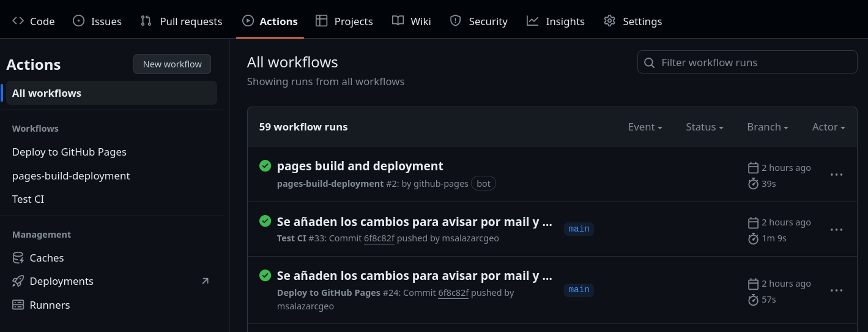Click the Settings gear icon in repo navigation

609,21
